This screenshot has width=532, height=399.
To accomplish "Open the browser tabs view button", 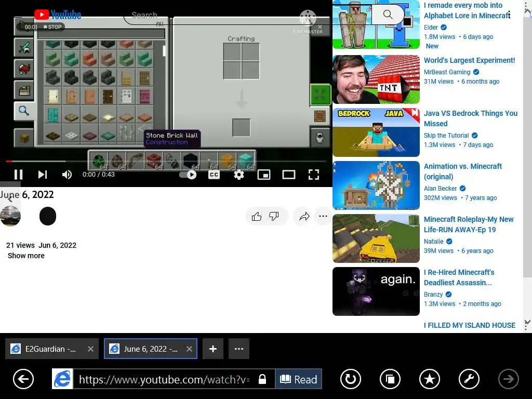I will [x=390, y=379].
